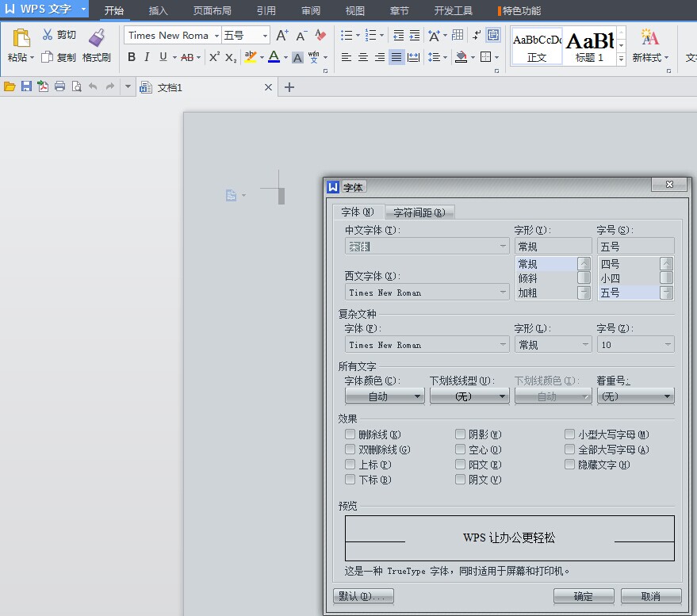Click the text highlight color icon
Image resolution: width=697 pixels, height=616 pixels.
coord(251,57)
